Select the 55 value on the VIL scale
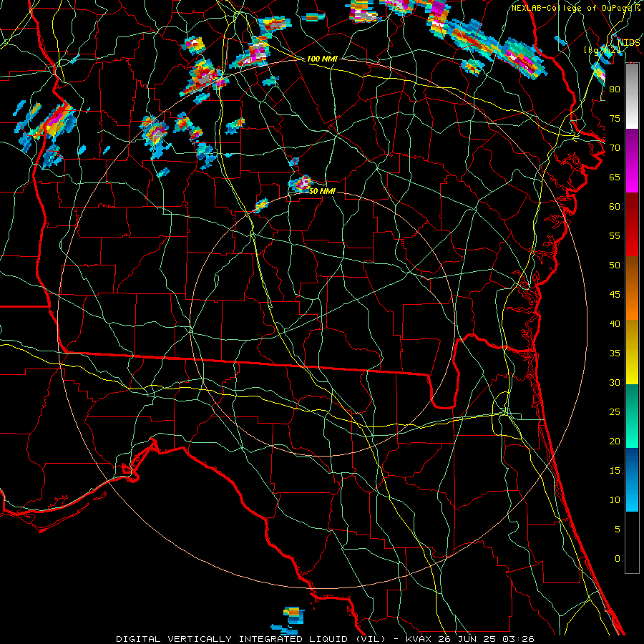644x644 pixels. click(x=615, y=235)
